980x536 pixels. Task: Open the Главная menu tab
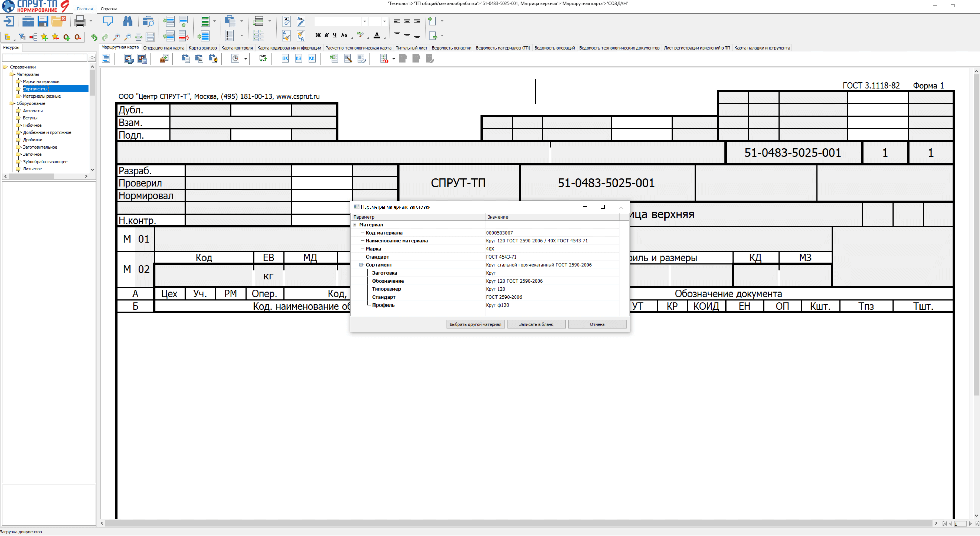click(85, 9)
